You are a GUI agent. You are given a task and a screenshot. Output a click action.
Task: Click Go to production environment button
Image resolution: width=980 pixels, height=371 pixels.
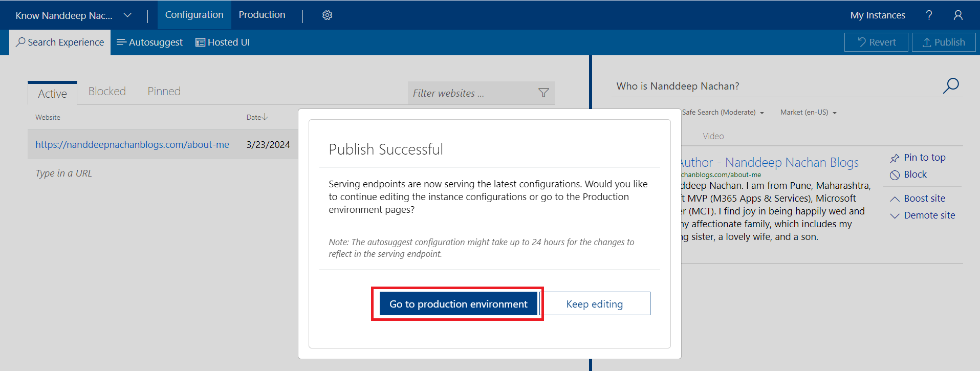458,304
